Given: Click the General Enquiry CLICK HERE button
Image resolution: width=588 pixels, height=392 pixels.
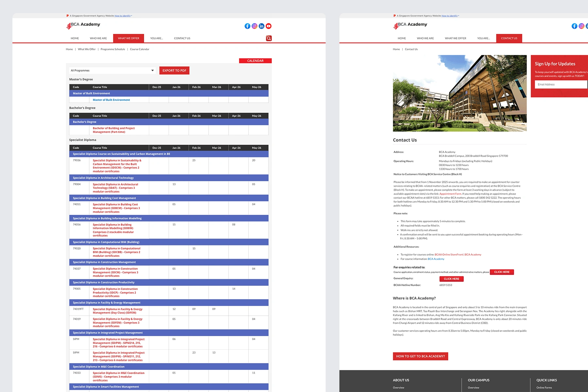Looking at the screenshot, I should [x=451, y=279].
